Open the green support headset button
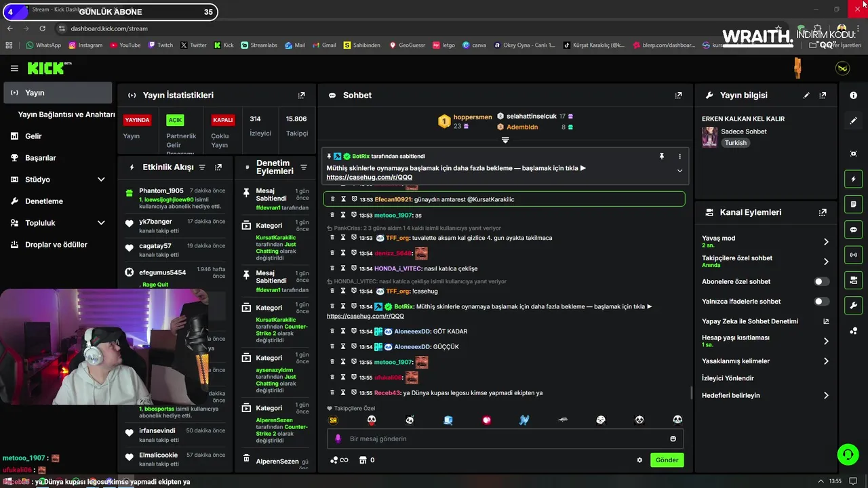Image resolution: width=868 pixels, height=488 pixels. pyautogui.click(x=847, y=454)
